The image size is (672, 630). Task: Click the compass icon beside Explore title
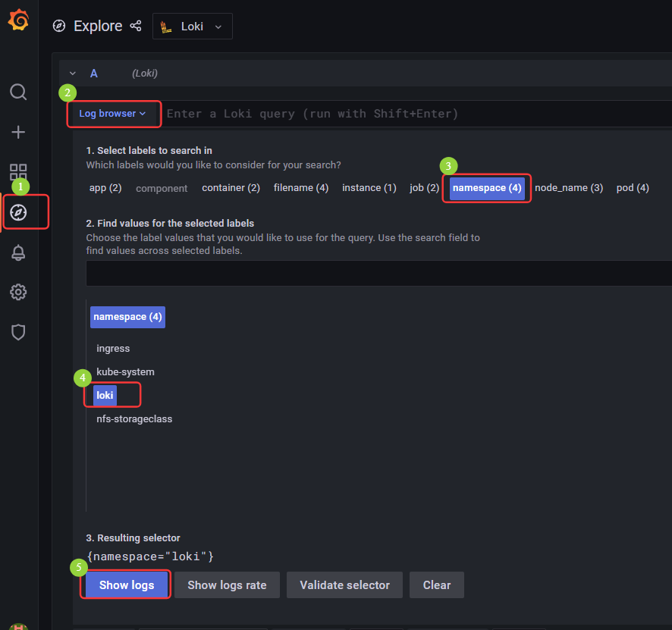coord(59,26)
